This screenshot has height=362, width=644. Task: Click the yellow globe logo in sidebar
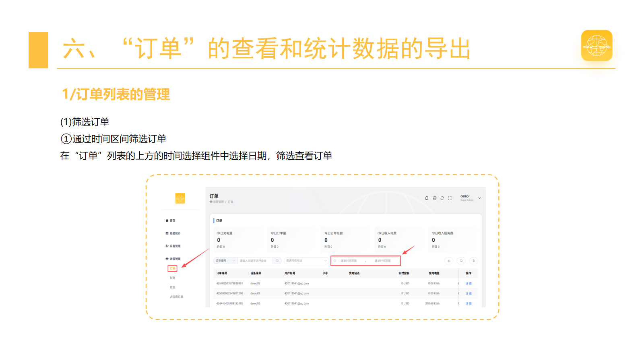pyautogui.click(x=180, y=198)
